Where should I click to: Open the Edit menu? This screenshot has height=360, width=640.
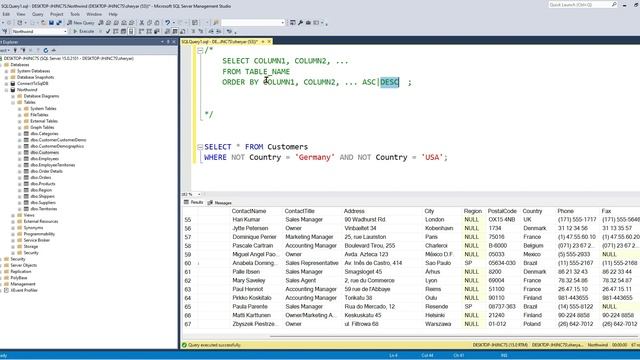pyautogui.click(x=6, y=14)
